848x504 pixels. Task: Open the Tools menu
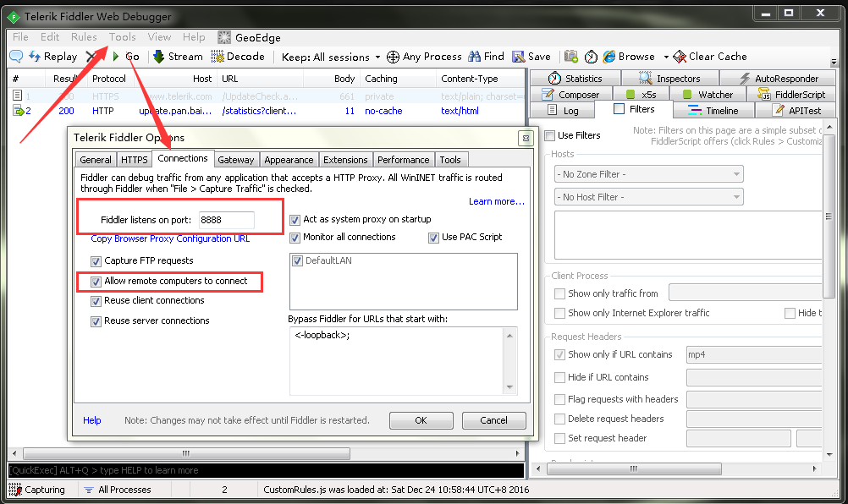(x=122, y=37)
